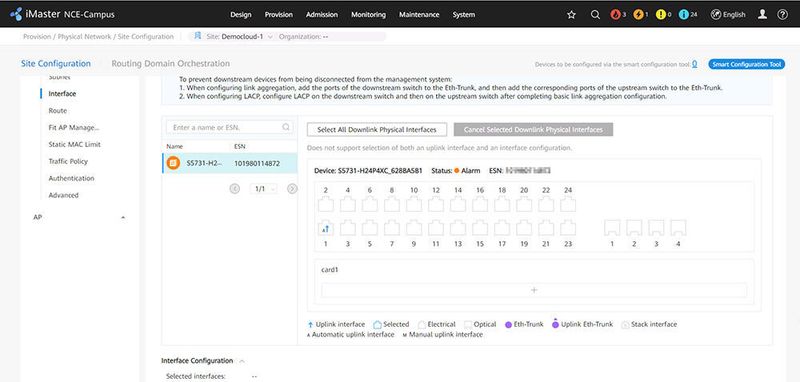Select optical port 2
The height and width of the screenshot is (382, 800).
click(x=634, y=228)
